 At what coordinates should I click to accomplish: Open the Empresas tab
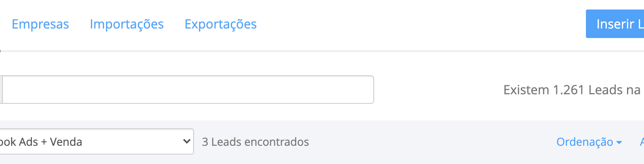(40, 24)
